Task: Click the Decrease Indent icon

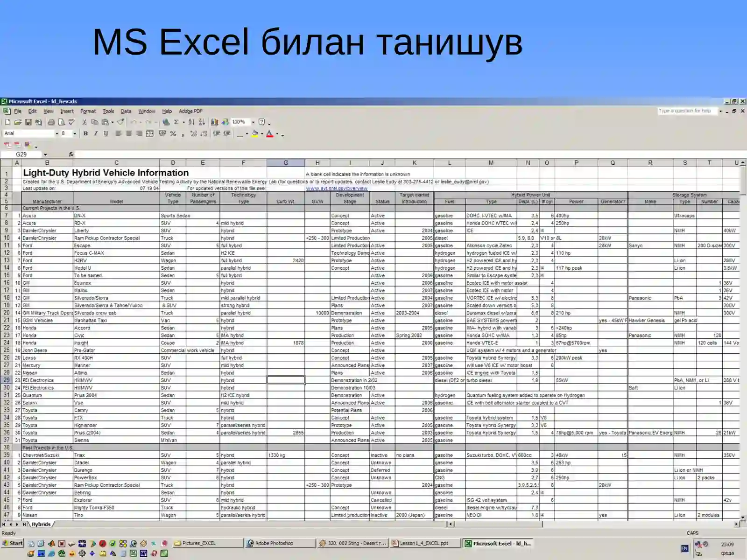Action: (x=217, y=133)
